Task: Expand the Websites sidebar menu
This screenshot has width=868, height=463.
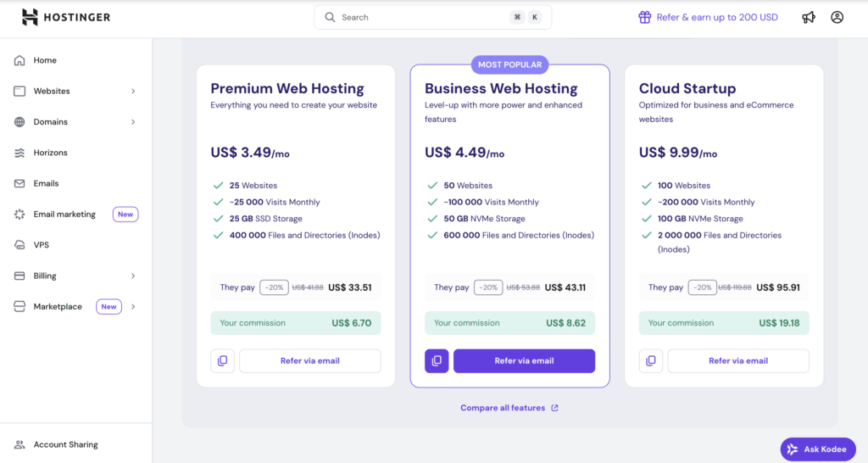Action: [133, 92]
